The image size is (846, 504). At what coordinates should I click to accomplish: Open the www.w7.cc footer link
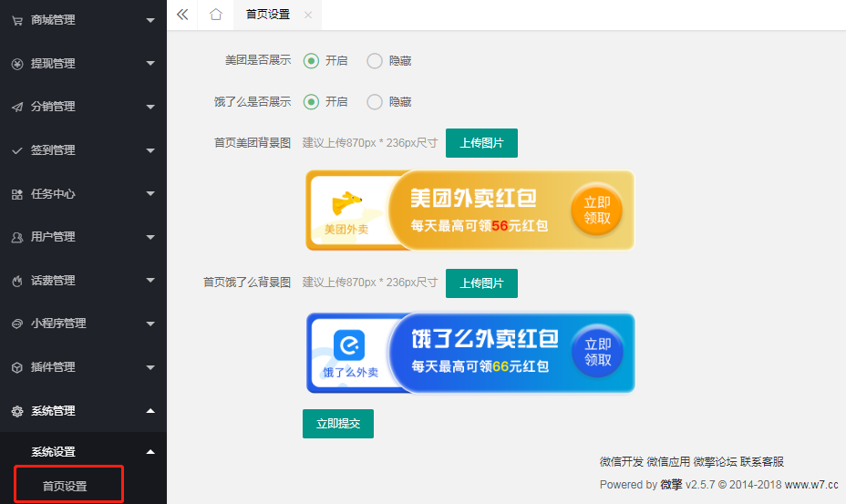click(x=811, y=485)
